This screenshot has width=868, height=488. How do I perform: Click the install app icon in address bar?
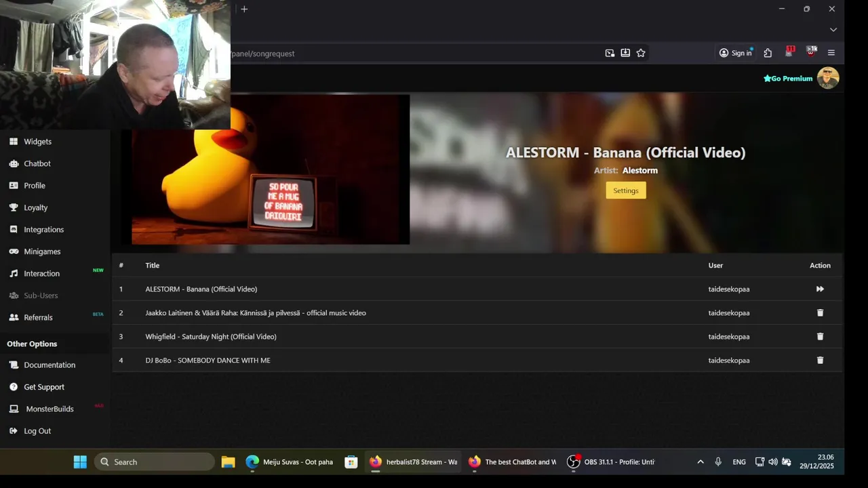click(625, 53)
